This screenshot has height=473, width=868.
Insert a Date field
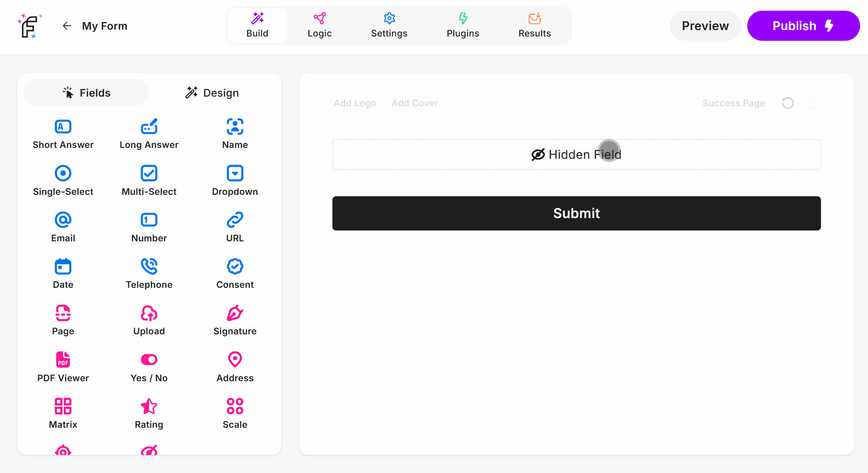(63, 274)
